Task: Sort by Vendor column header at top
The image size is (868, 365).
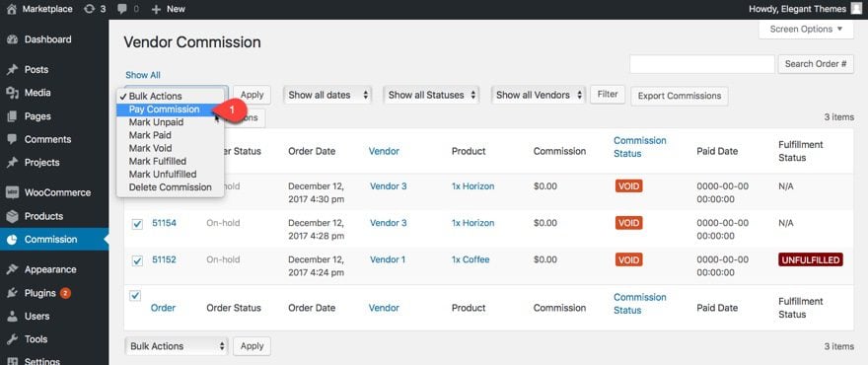Action: tap(384, 151)
